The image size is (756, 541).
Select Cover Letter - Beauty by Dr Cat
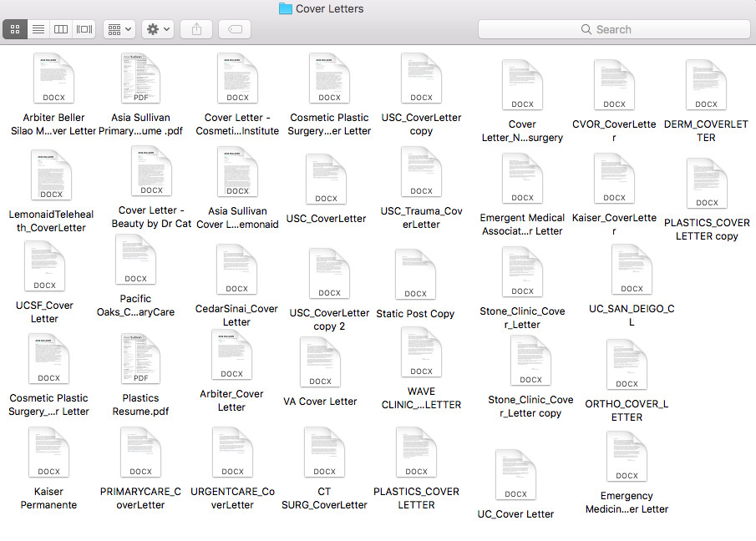point(151,171)
